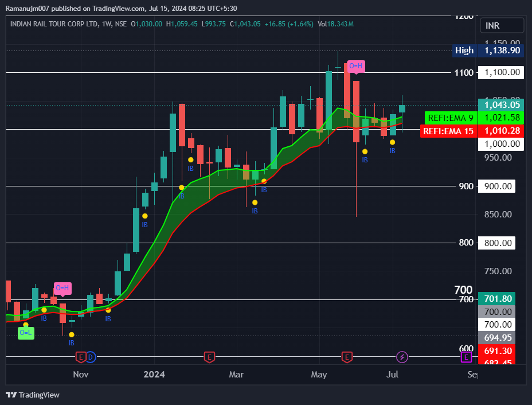Screen dimensions: 532x405
Task: Click the teal 701.80 price label
Action: (496, 299)
